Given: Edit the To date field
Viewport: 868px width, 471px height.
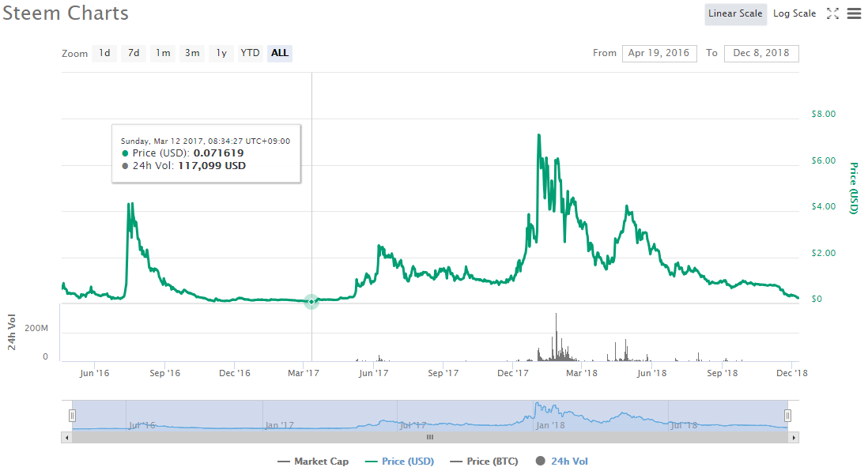Looking at the screenshot, I should (x=761, y=53).
